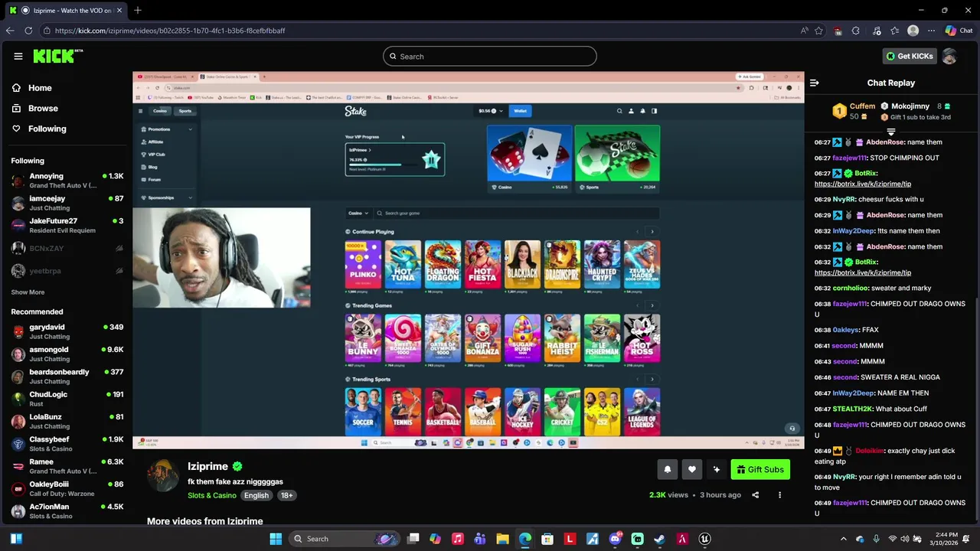This screenshot has width=980, height=551.
Task: Expand the pinned gifts chevron in chat
Action: coord(890,132)
